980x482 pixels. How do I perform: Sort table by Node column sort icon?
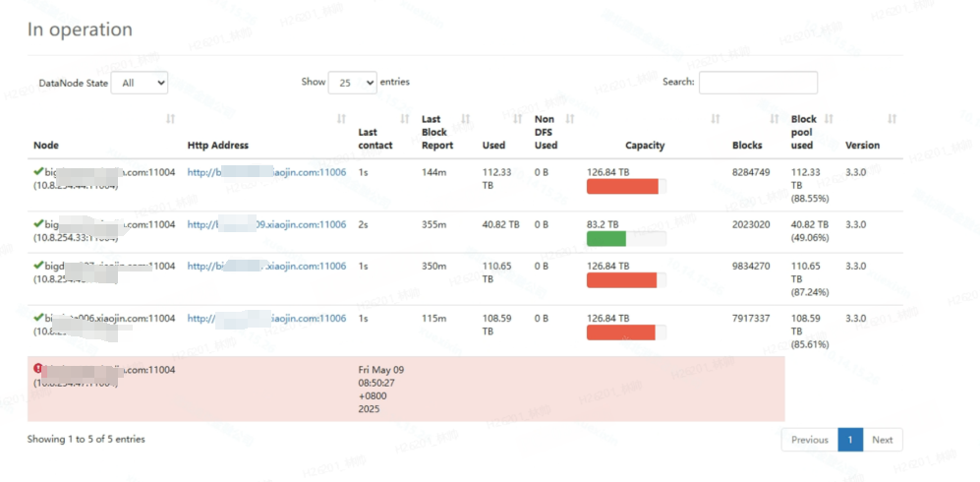coord(170,119)
